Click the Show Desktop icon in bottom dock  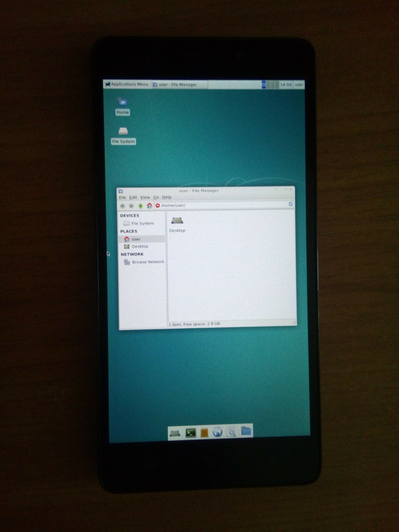click(175, 433)
